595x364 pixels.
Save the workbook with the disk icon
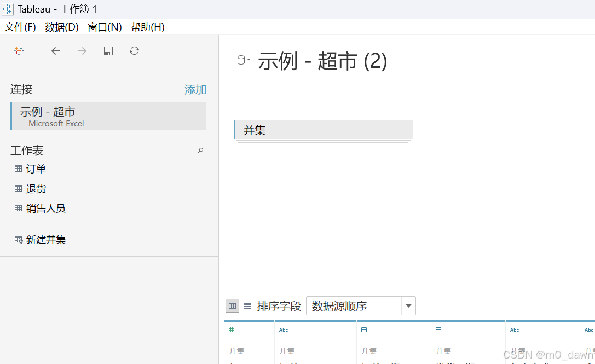(108, 51)
